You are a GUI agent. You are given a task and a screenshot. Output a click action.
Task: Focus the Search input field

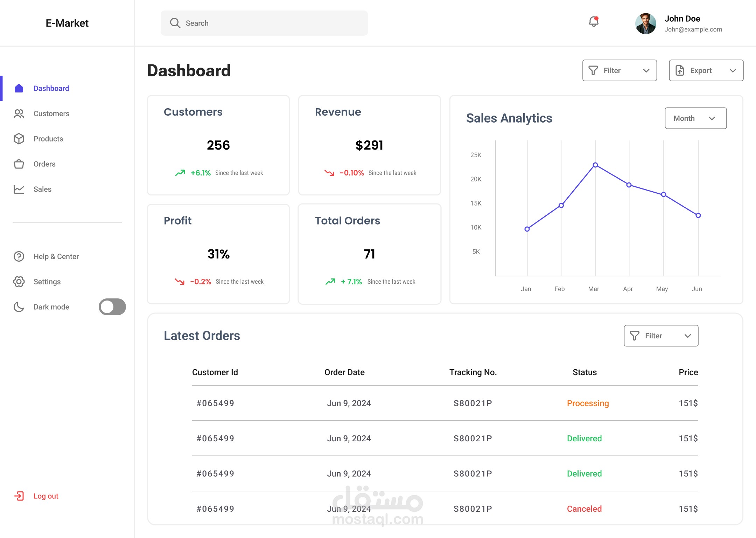264,23
